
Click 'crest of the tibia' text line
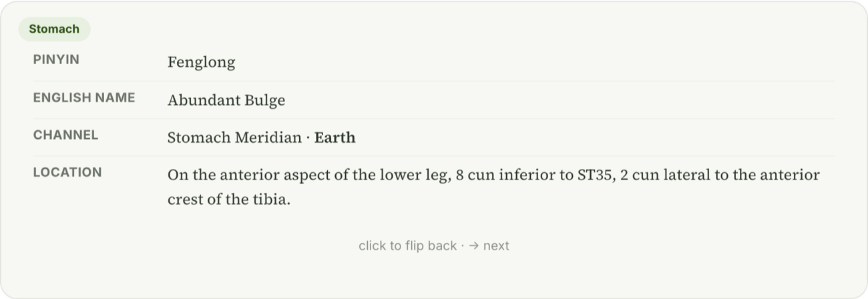pos(229,200)
